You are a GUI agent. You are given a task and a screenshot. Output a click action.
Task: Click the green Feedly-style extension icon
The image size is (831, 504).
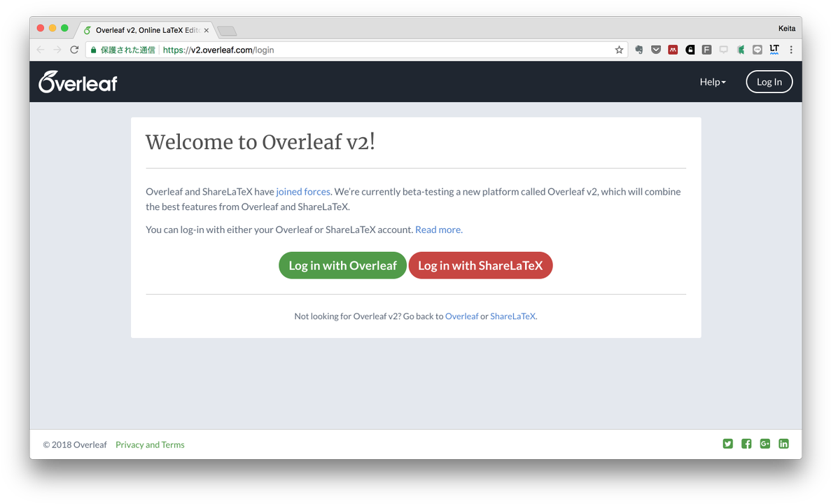pos(741,50)
